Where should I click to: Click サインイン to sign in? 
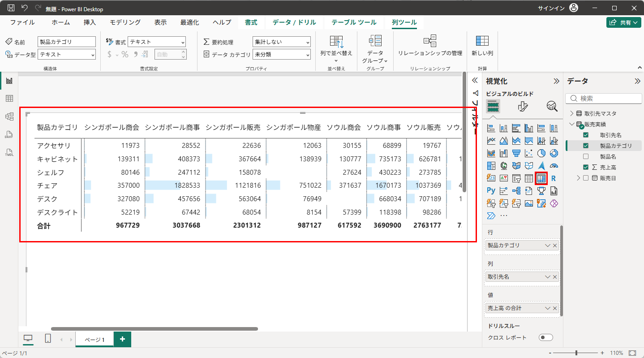point(551,8)
